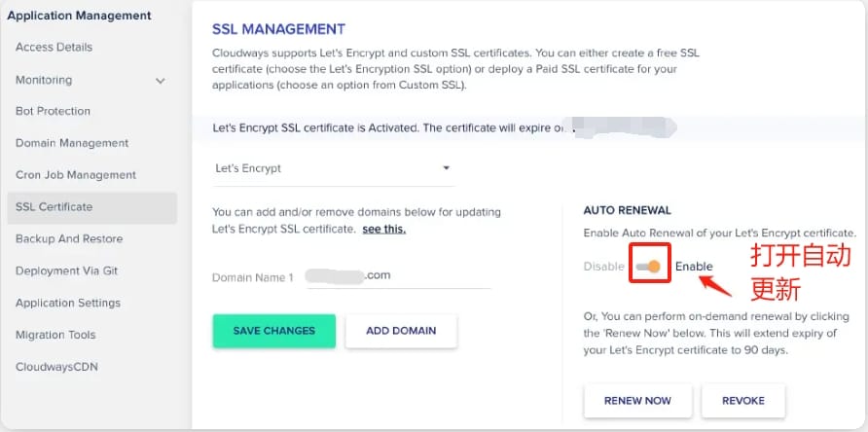Select Bot Protection from the sidebar
This screenshot has width=868, height=432.
click(x=53, y=111)
